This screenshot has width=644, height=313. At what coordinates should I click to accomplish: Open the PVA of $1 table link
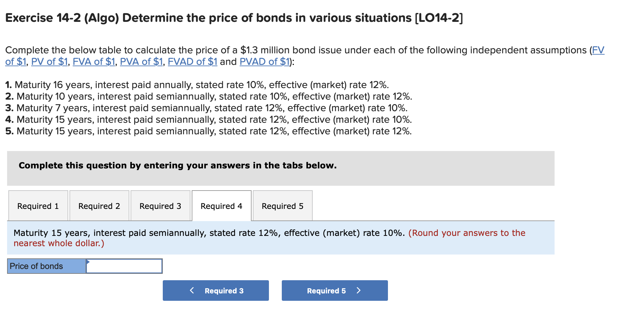tap(141, 62)
